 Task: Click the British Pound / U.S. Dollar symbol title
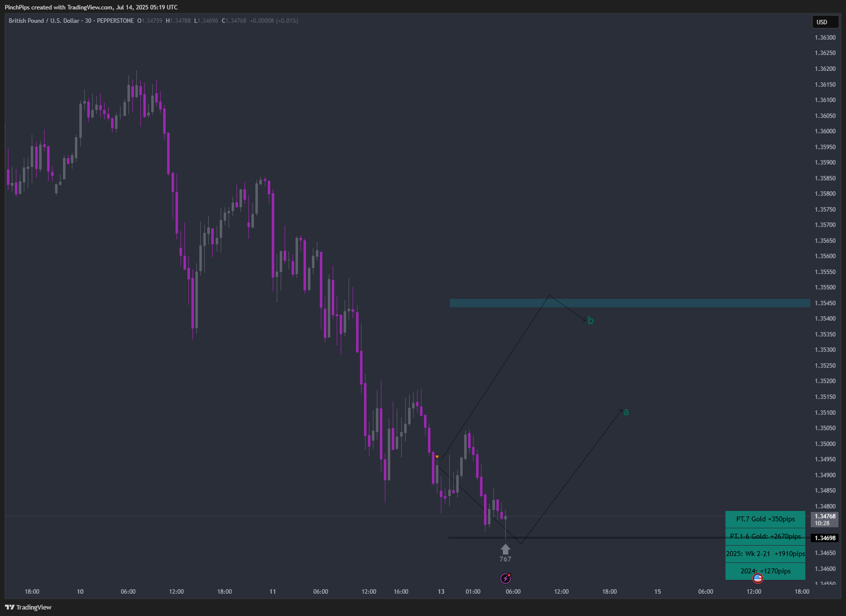coord(44,21)
